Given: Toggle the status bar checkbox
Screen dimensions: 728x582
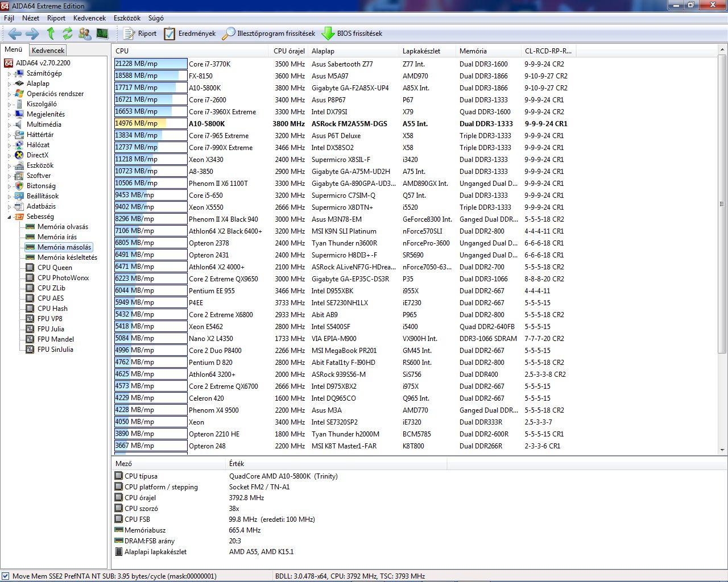Looking at the screenshot, I should (x=6, y=576).
